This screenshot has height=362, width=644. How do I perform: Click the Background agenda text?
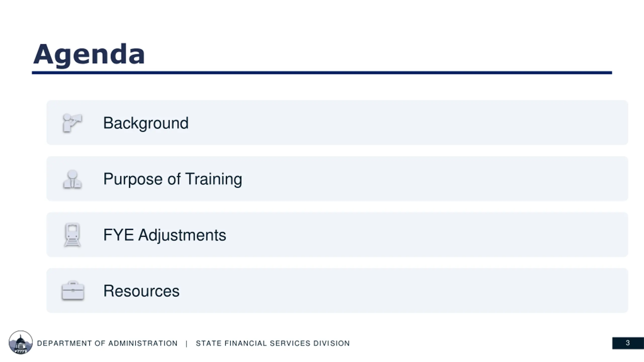click(x=146, y=123)
